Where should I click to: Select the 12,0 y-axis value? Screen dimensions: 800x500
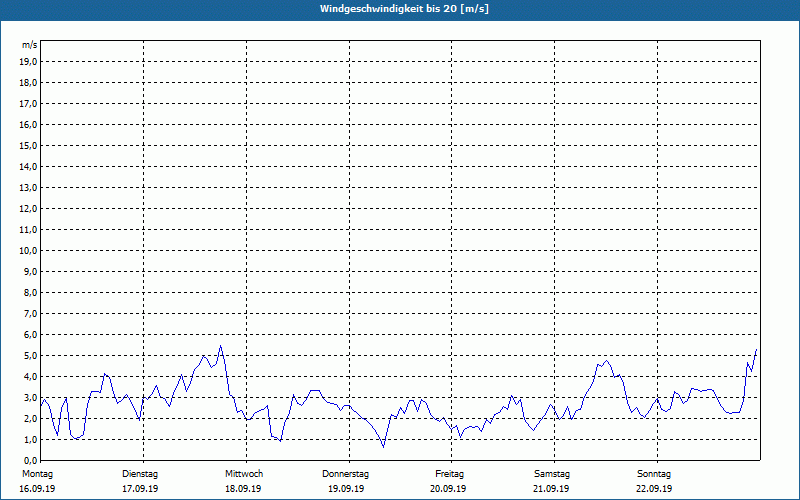point(28,209)
